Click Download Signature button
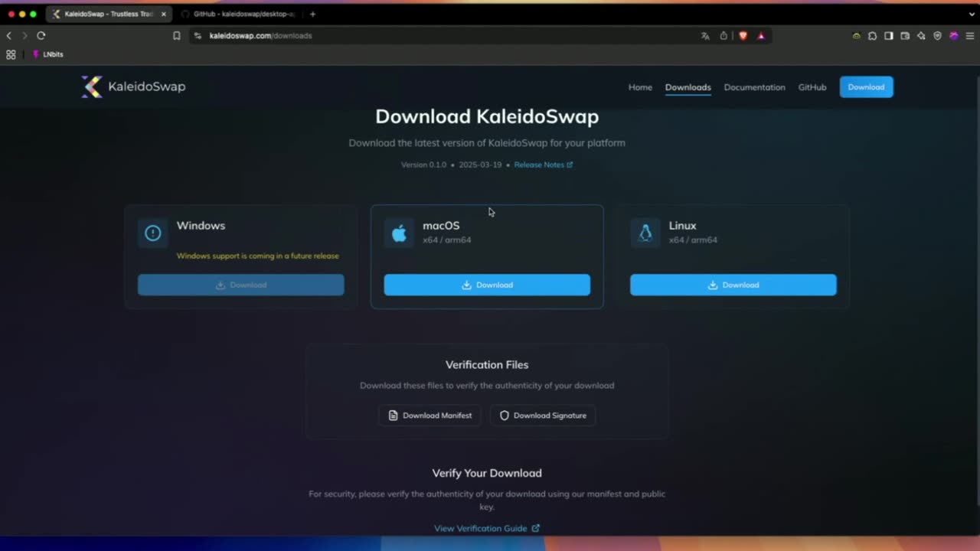The width and height of the screenshot is (980, 551). 543,416
